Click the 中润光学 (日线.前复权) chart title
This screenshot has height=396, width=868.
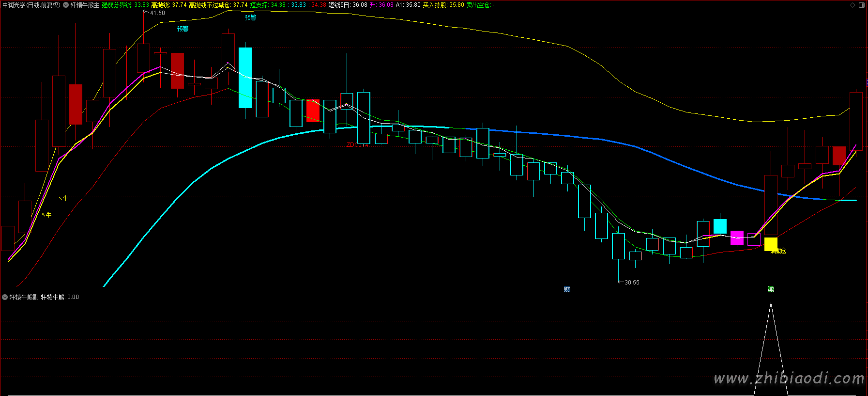31,5
